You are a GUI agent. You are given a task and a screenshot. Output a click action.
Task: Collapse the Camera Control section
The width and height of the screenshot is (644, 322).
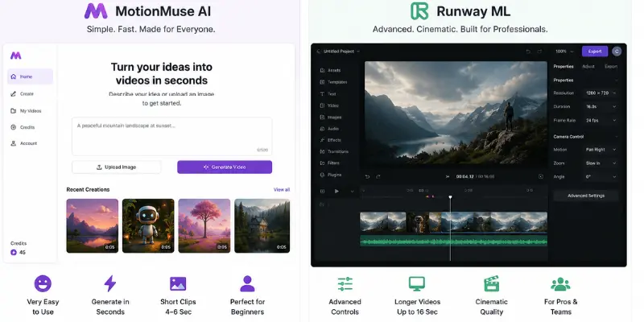click(x=616, y=136)
